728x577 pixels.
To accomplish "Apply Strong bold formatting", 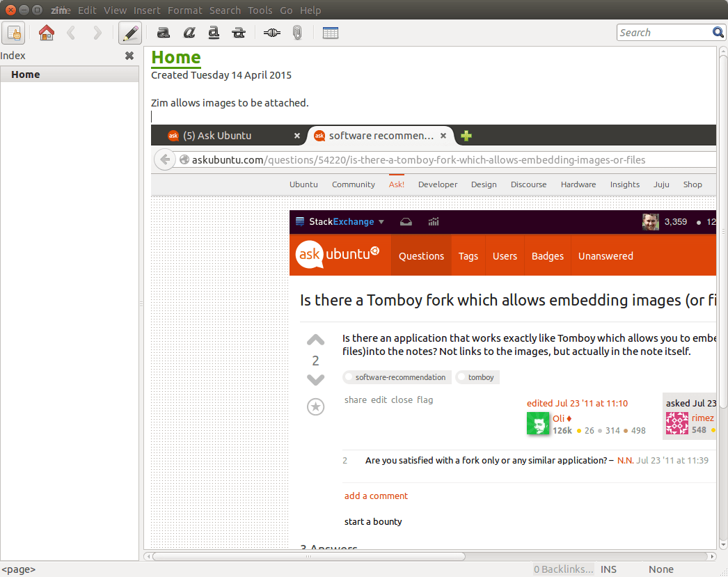I will pos(164,33).
